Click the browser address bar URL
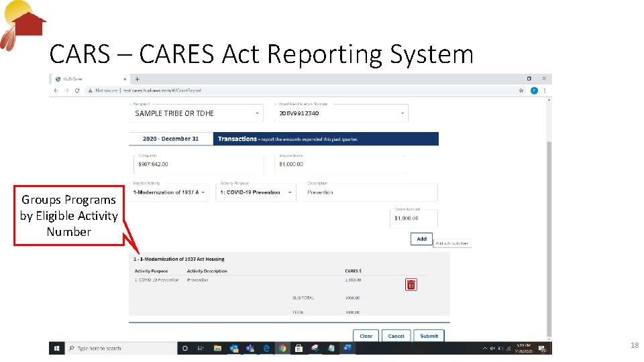Viewport: 644px width, 362px height. (162, 90)
